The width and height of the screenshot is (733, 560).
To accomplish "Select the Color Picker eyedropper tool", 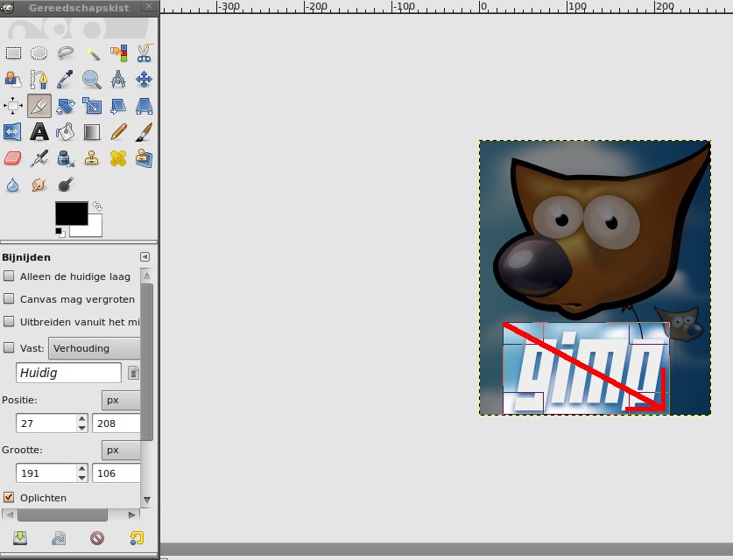I will click(66, 80).
